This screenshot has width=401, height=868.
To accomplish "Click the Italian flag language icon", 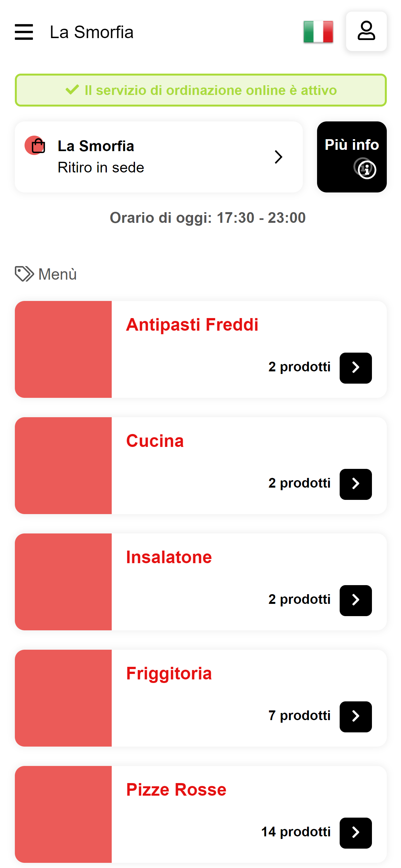I will pos(318,32).
